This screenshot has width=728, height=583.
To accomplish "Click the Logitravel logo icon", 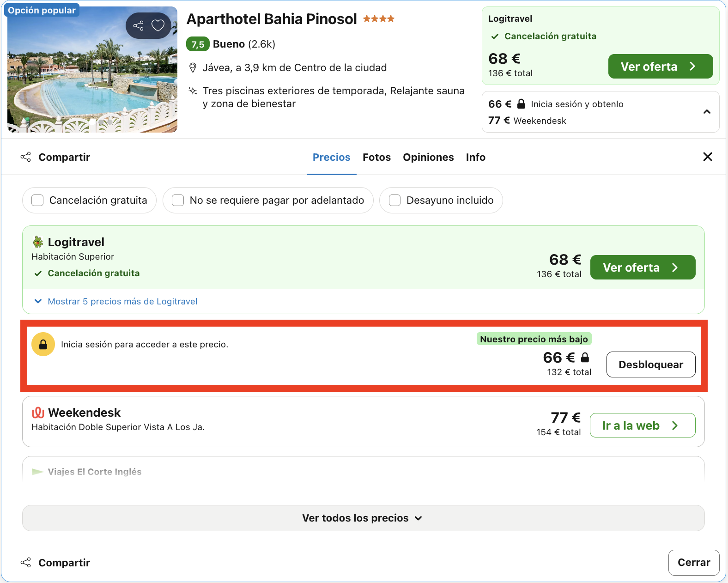I will pos(38,242).
